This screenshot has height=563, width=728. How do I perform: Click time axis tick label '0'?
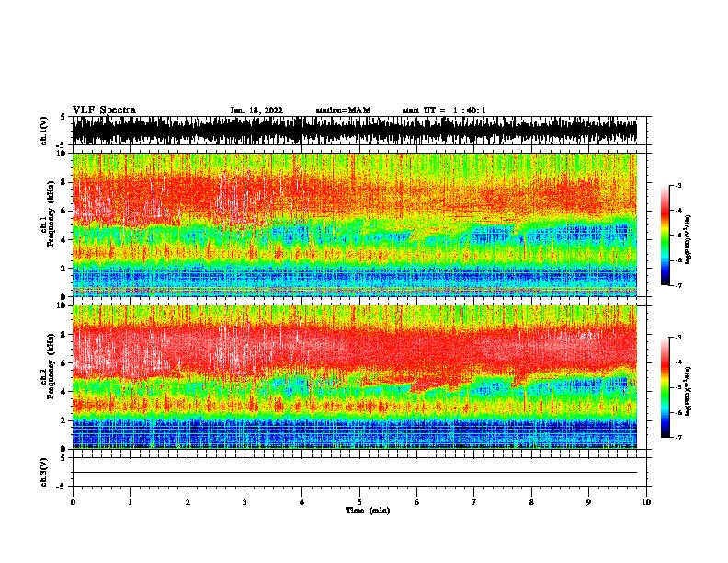point(73,502)
